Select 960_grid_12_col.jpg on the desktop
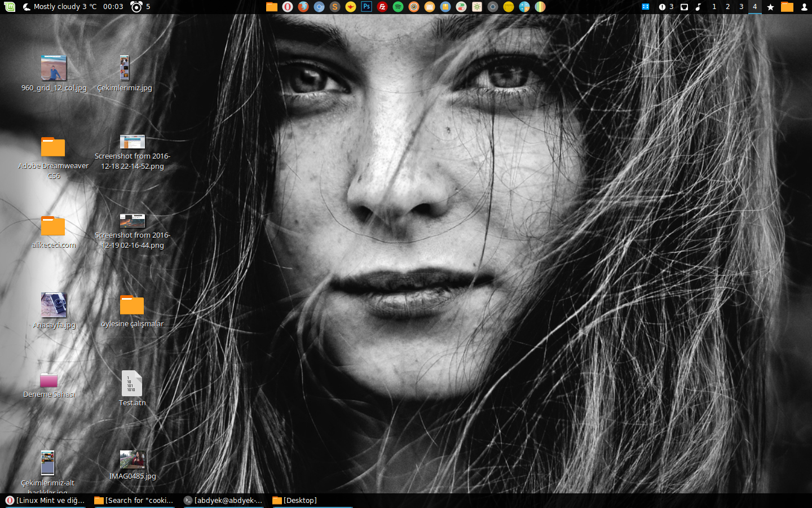Viewport: 812px width, 508px height. (54, 74)
